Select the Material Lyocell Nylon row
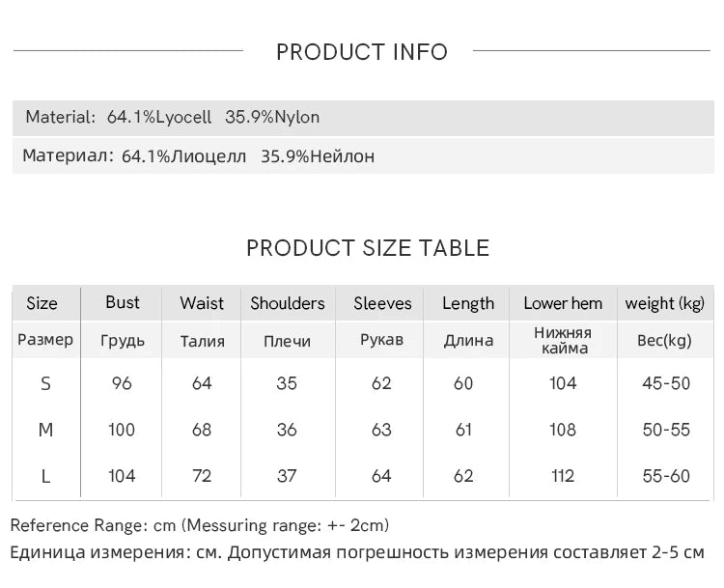Viewport: 724px width, 588px height. pos(363,118)
